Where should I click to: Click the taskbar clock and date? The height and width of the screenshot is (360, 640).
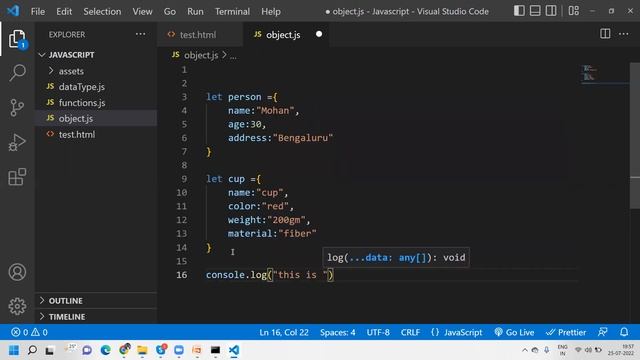tap(621, 350)
